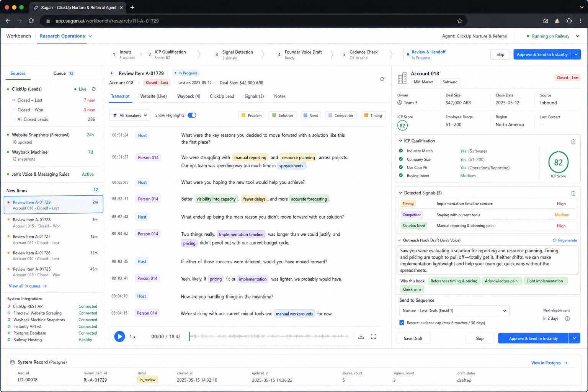588x392 pixels.
Task: Click the System Record database icon
Action: click(x=12, y=362)
